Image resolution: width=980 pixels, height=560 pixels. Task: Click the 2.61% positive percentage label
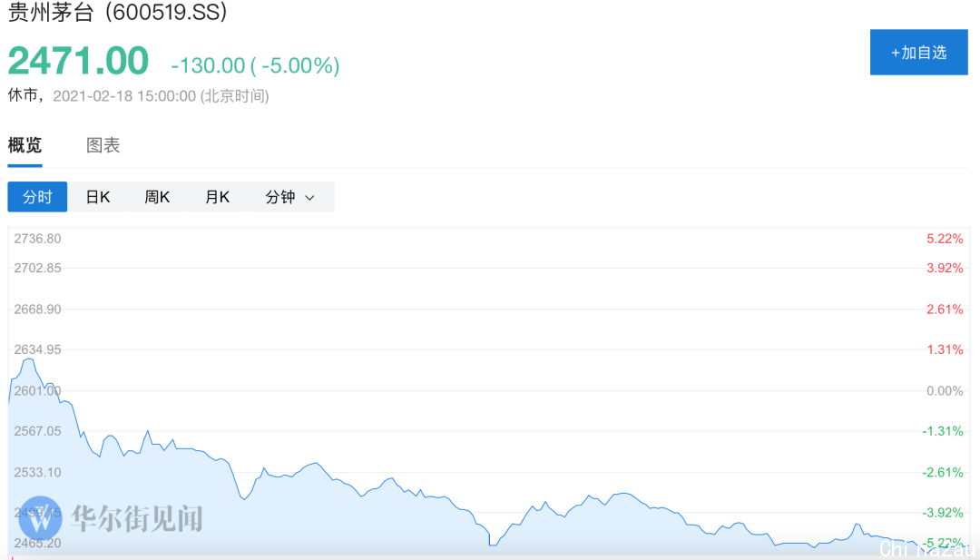(945, 309)
